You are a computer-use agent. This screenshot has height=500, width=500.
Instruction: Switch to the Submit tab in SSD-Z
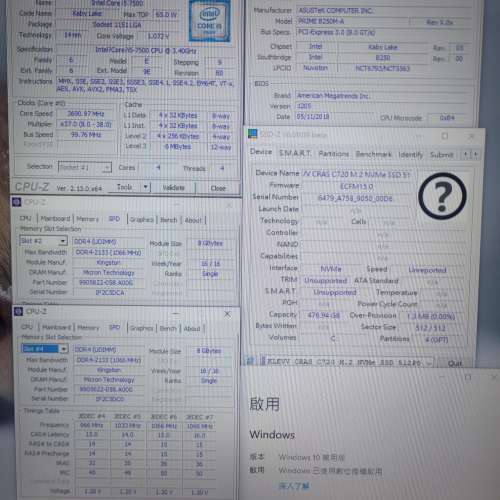click(441, 155)
